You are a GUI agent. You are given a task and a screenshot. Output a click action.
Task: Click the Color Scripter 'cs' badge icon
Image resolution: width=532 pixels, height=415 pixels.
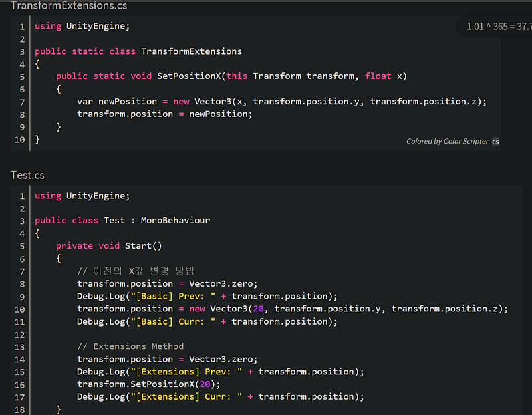pos(495,142)
